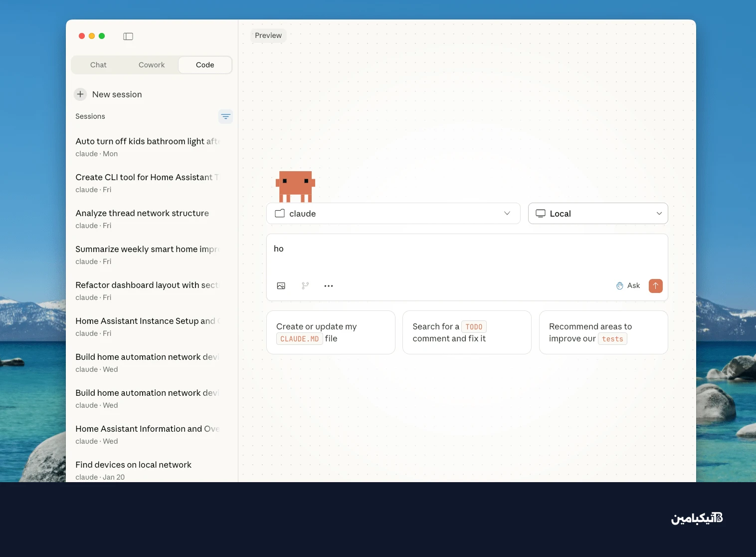Screen dimensions: 756x557
Task: Select the Code tab
Action: pos(205,65)
